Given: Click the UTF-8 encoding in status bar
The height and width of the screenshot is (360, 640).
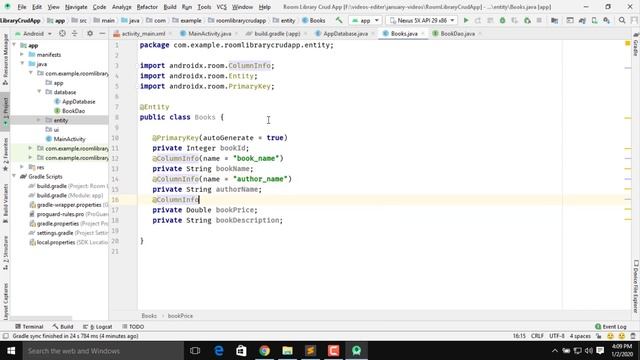Looking at the screenshot, I should pos(557,336).
